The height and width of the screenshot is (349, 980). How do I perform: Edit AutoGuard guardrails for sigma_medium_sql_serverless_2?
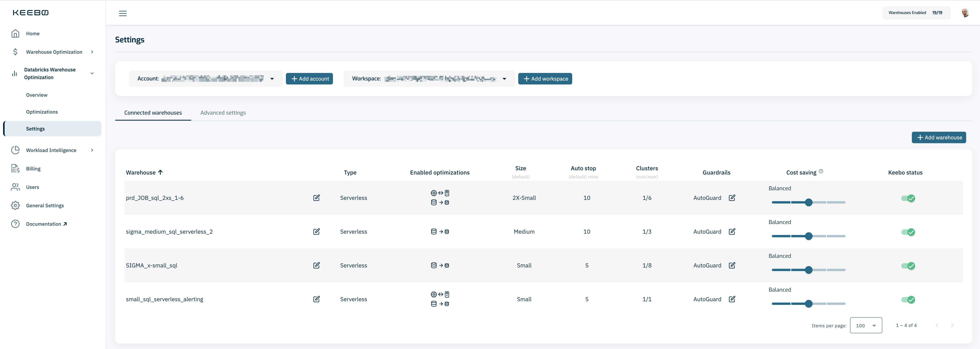pos(732,232)
